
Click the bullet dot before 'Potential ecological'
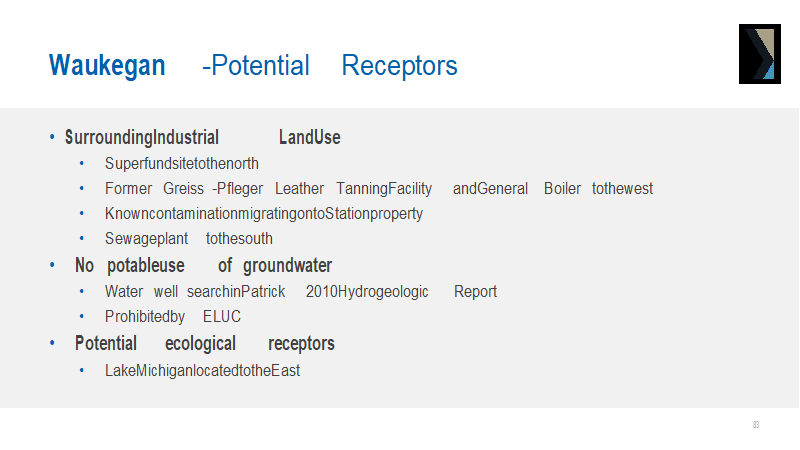(x=52, y=344)
